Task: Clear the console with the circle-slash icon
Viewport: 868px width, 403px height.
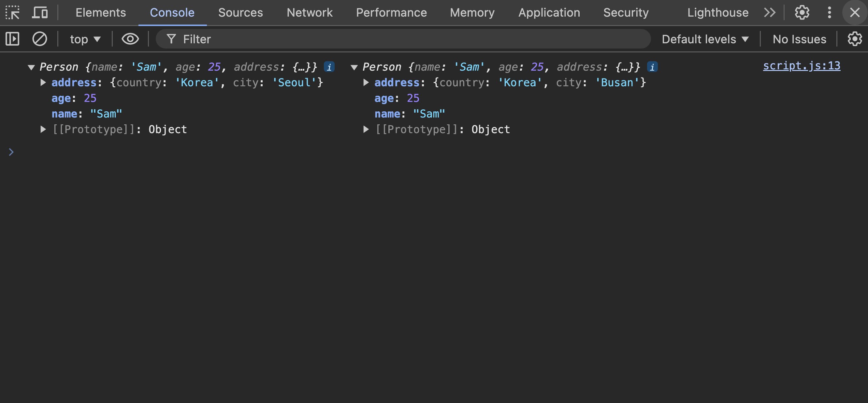Action: [39, 39]
